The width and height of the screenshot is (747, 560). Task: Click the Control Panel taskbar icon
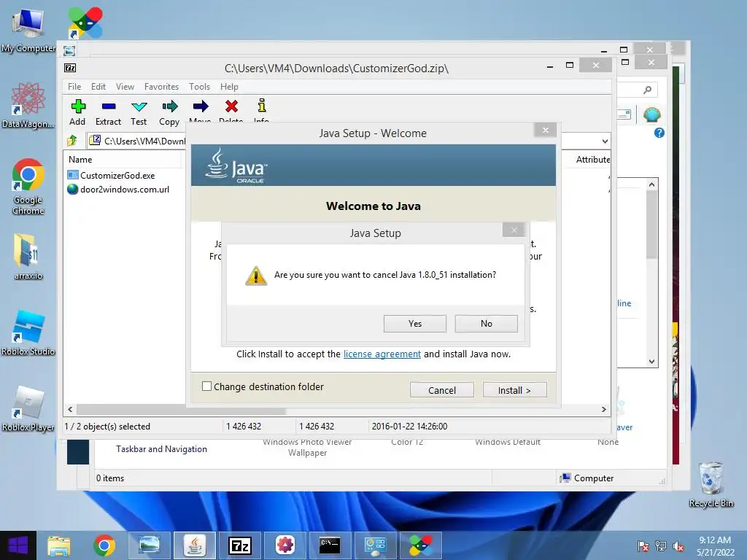click(375, 545)
